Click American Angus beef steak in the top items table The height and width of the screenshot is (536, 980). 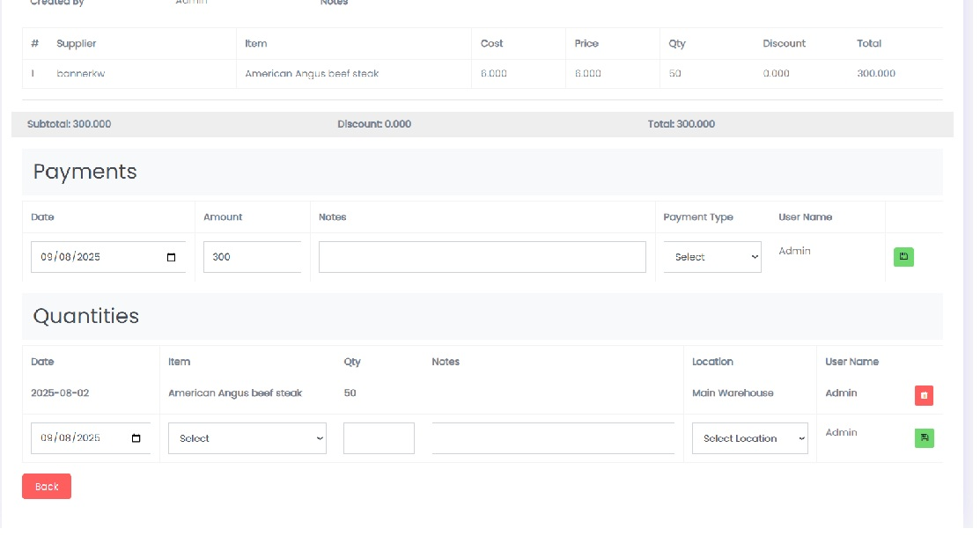coord(312,74)
